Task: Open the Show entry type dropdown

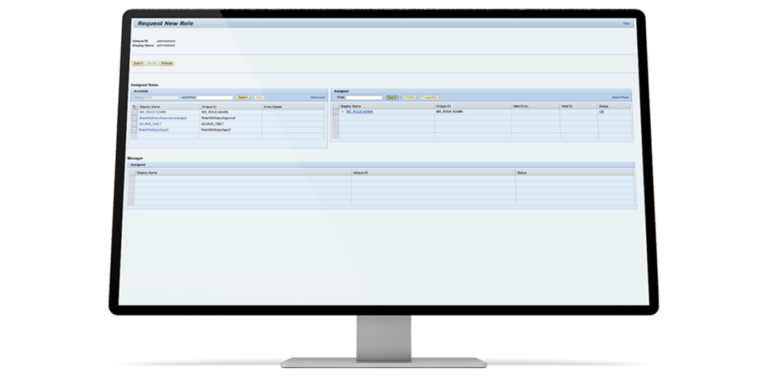Action: click(161, 97)
